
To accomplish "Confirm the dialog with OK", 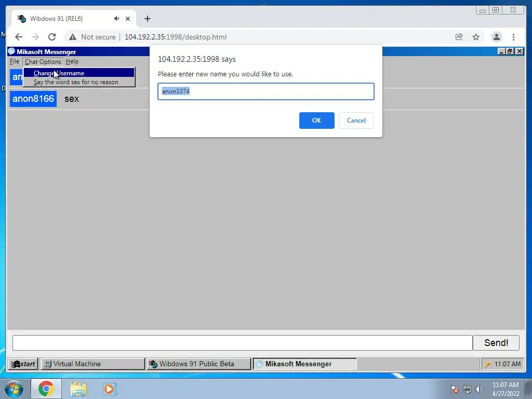I will (x=316, y=121).
